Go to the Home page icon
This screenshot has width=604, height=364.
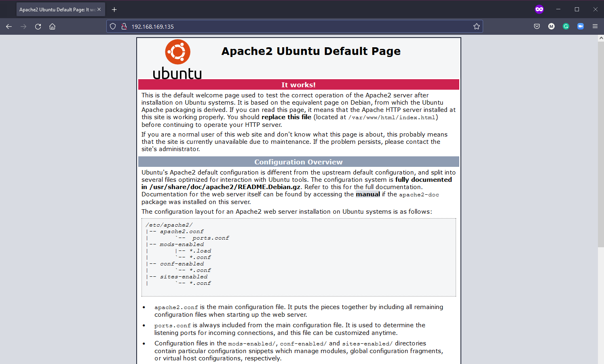coord(53,27)
